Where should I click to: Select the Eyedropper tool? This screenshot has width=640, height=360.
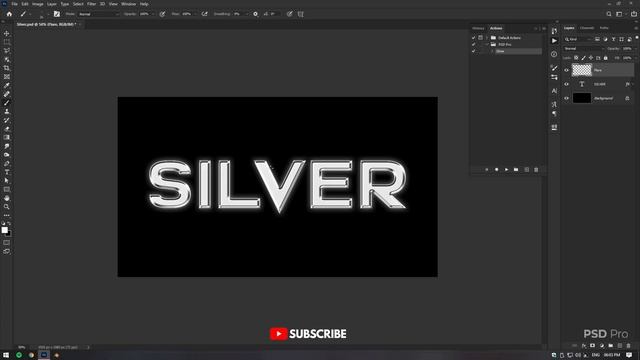pyautogui.click(x=7, y=85)
